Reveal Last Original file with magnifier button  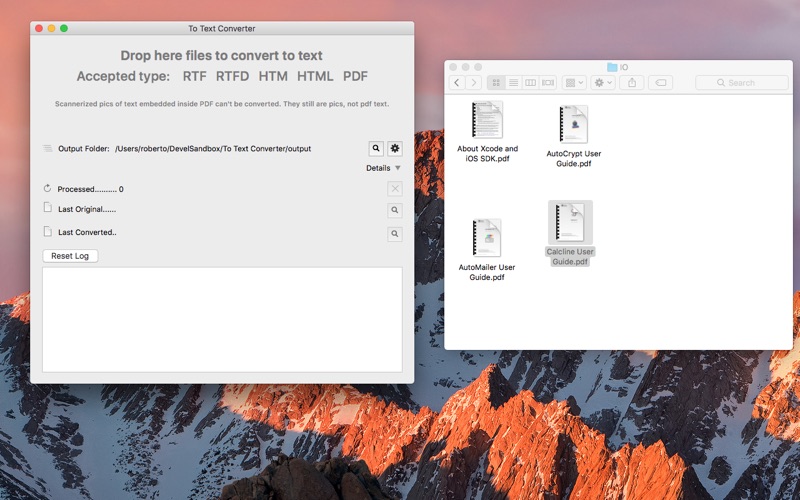point(395,210)
